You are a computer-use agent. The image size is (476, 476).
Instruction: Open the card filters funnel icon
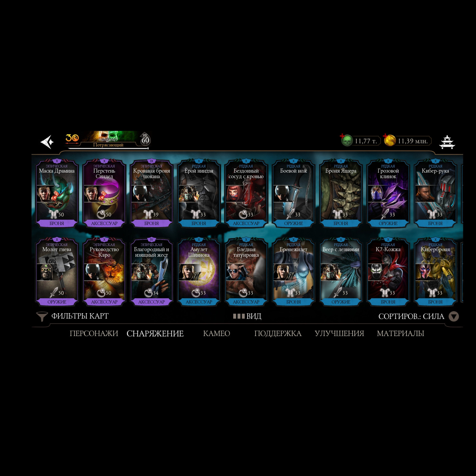click(42, 316)
